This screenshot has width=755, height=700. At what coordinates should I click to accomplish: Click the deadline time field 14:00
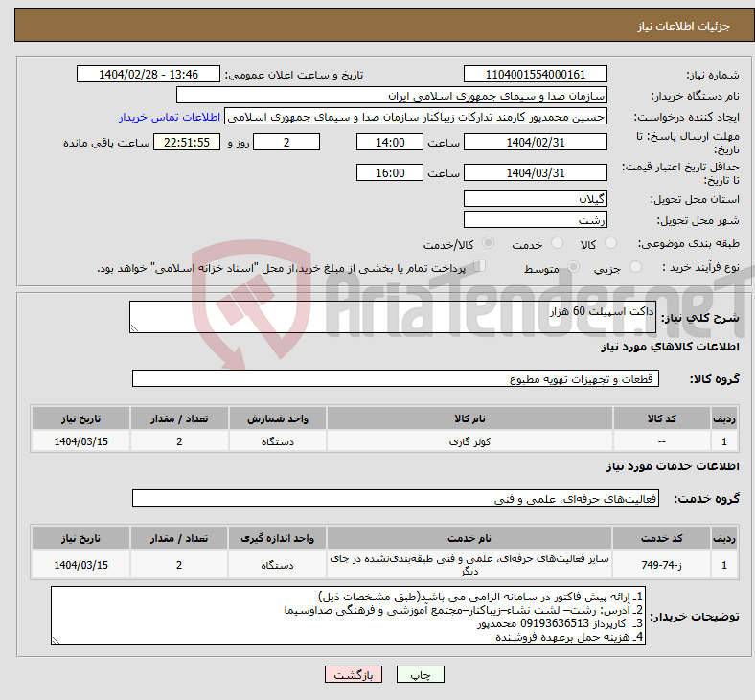pos(390,142)
